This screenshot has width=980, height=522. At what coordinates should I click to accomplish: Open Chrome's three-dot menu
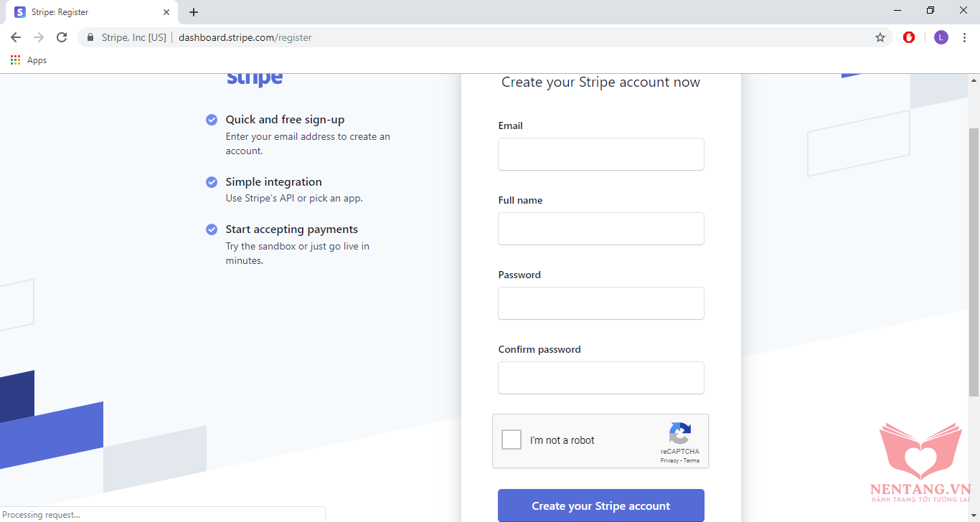[964, 37]
